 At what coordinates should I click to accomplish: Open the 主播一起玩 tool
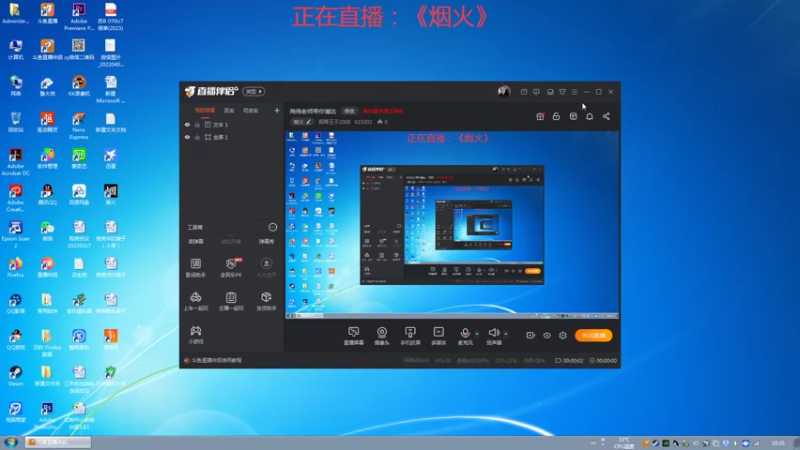[x=231, y=301]
